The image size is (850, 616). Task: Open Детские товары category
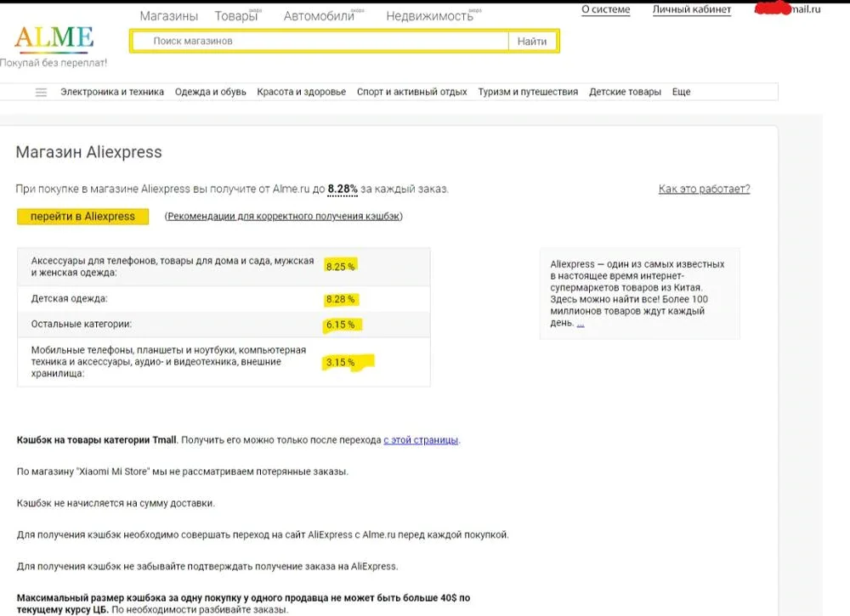click(x=625, y=92)
